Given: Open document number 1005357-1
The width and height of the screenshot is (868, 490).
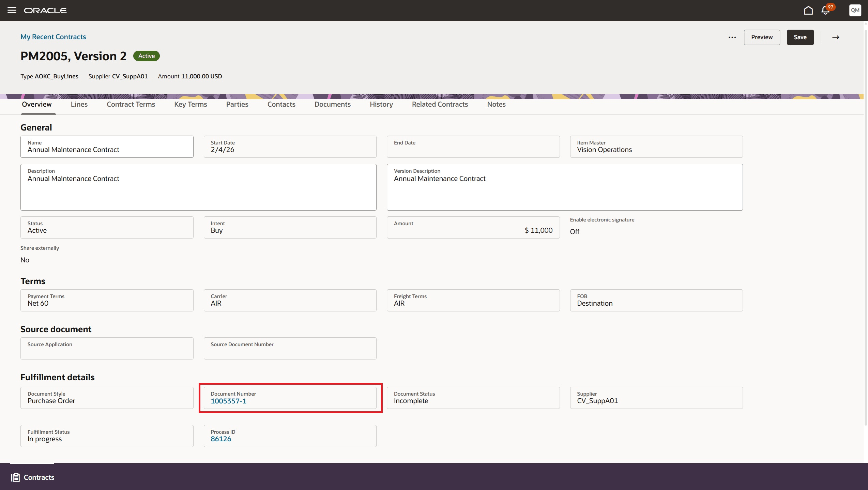Looking at the screenshot, I should (x=228, y=401).
